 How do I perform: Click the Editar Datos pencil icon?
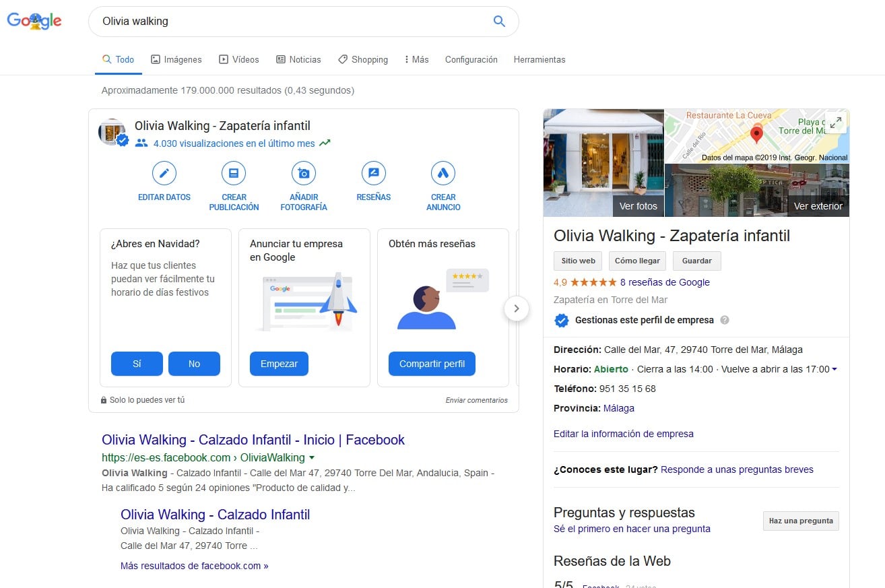pos(164,173)
